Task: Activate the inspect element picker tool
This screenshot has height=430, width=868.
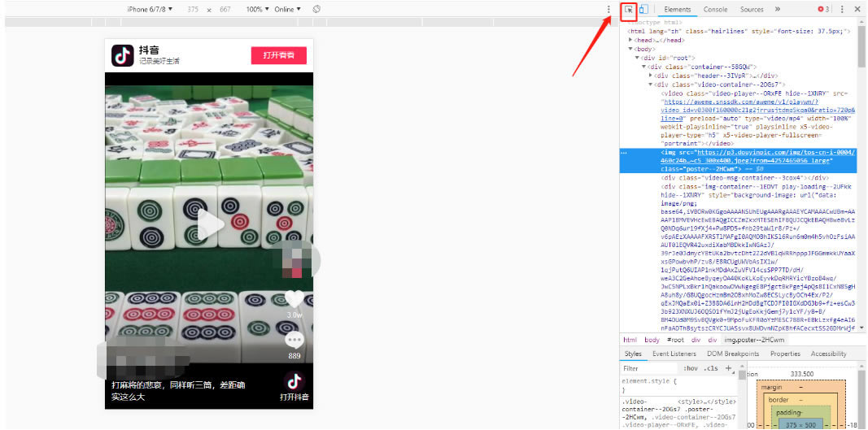Action: coord(628,10)
